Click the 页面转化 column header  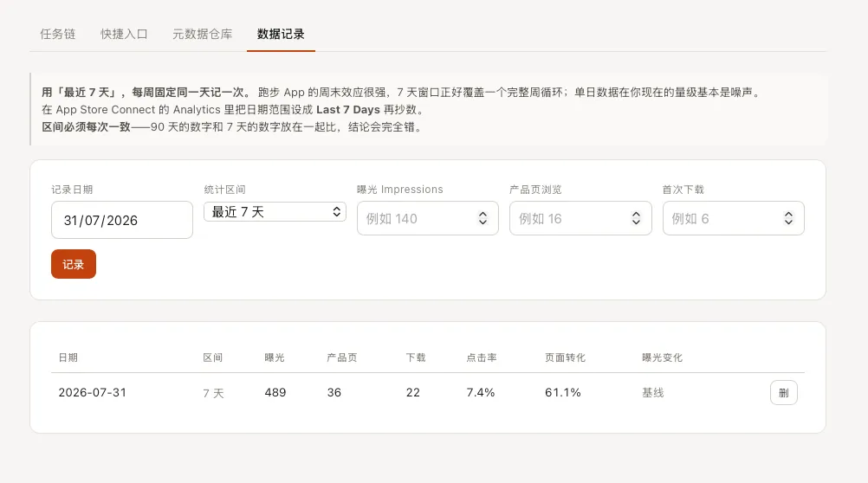pos(565,358)
